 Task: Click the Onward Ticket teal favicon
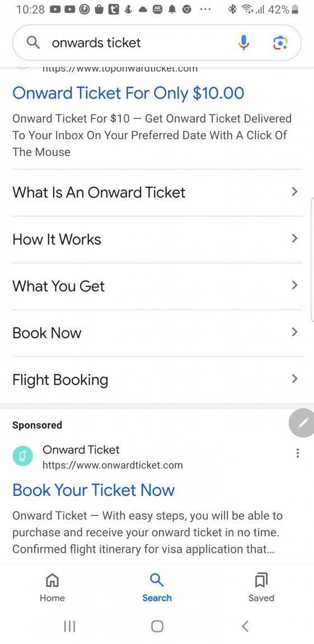pyautogui.click(x=22, y=456)
